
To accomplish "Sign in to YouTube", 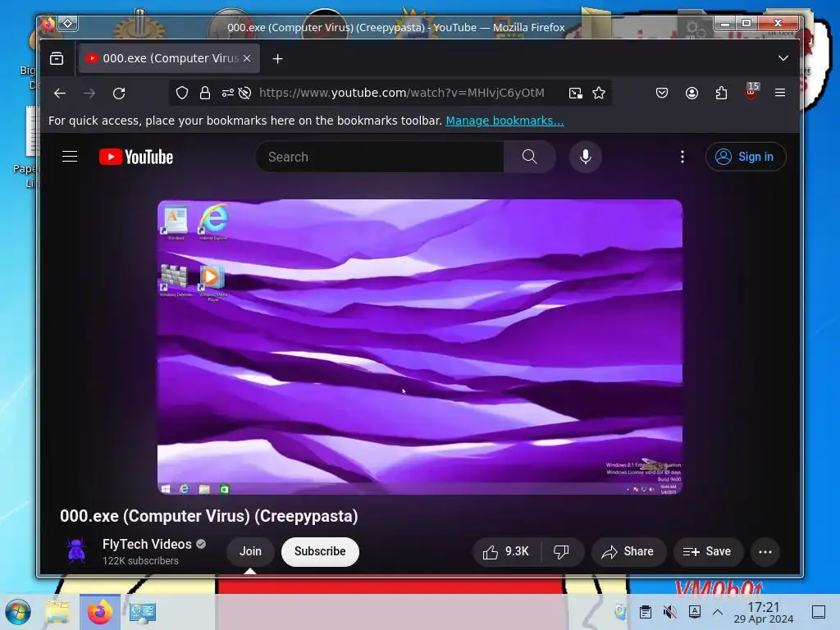I will [x=746, y=157].
